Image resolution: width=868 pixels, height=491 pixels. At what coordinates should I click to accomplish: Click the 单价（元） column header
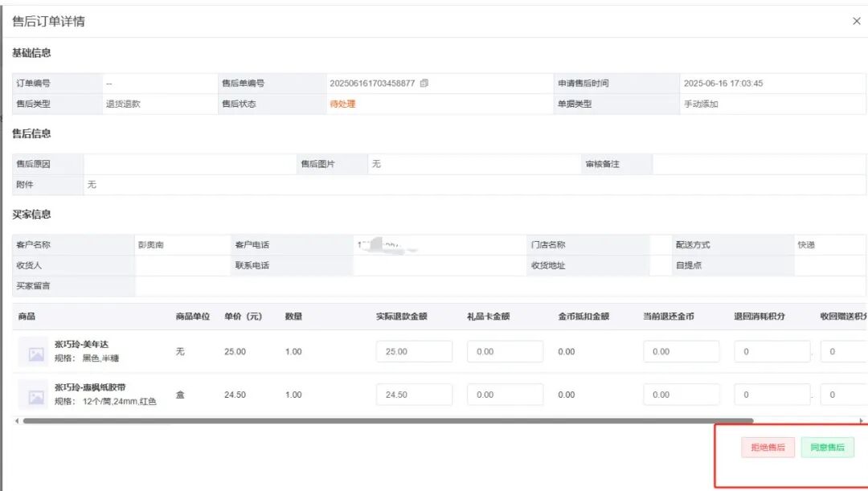tap(243, 317)
